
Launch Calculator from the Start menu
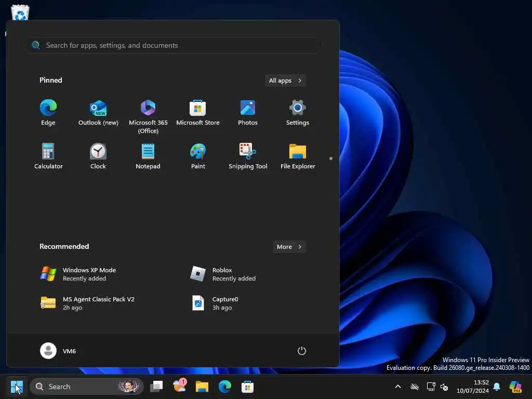pyautogui.click(x=48, y=156)
